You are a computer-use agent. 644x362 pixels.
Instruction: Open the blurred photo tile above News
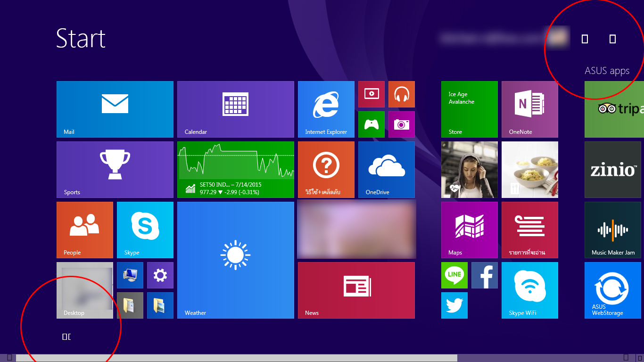[x=356, y=230]
